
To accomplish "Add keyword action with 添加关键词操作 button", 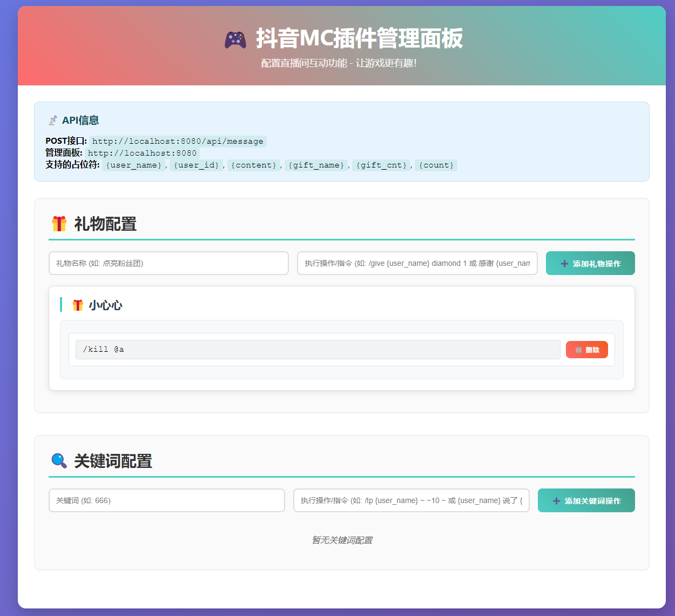I will [x=586, y=500].
